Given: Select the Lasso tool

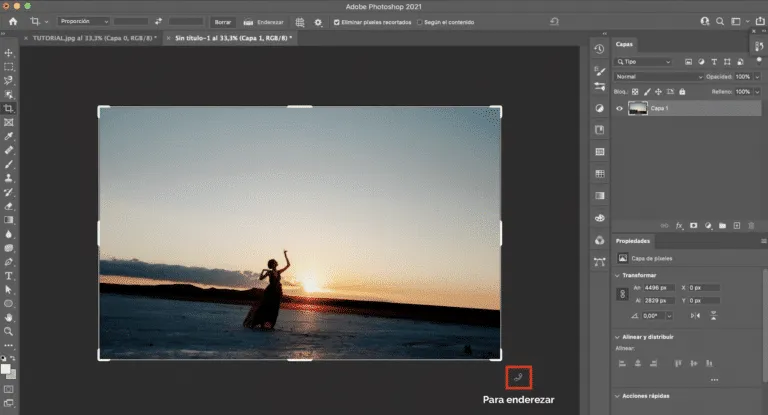Looking at the screenshot, I should (8, 80).
